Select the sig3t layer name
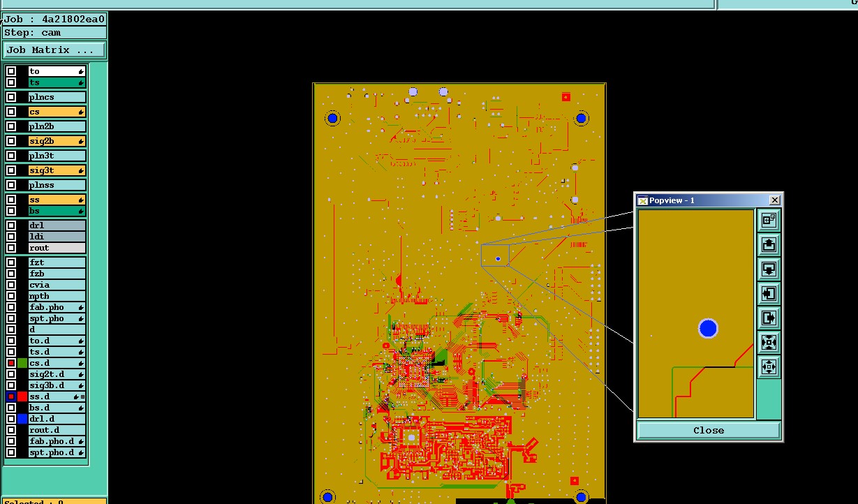Image resolution: width=858 pixels, height=504 pixels. [57, 170]
